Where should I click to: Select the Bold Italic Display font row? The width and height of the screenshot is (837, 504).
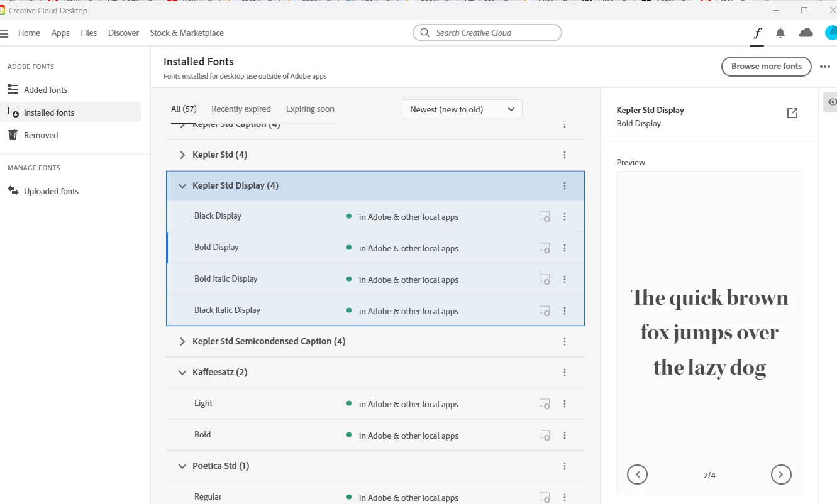(375, 279)
